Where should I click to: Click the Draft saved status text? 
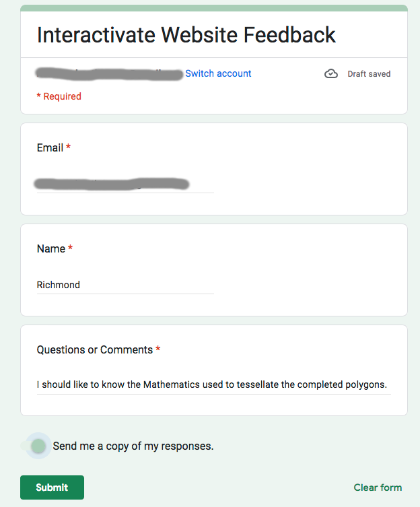pyautogui.click(x=369, y=74)
